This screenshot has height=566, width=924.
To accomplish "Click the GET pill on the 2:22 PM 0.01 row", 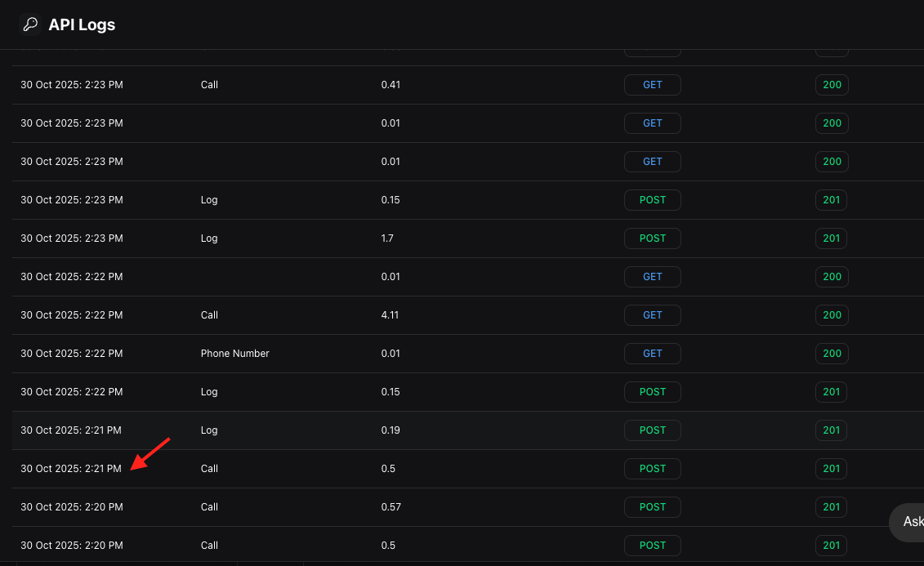I will pyautogui.click(x=652, y=277).
